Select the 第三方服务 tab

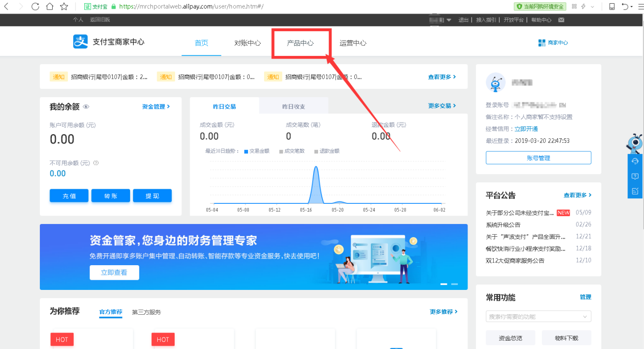coord(147,312)
